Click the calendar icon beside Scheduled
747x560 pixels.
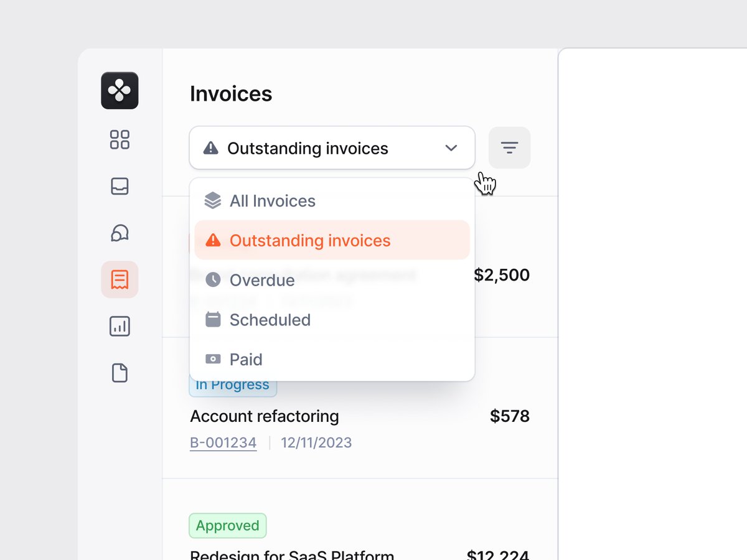coord(213,319)
